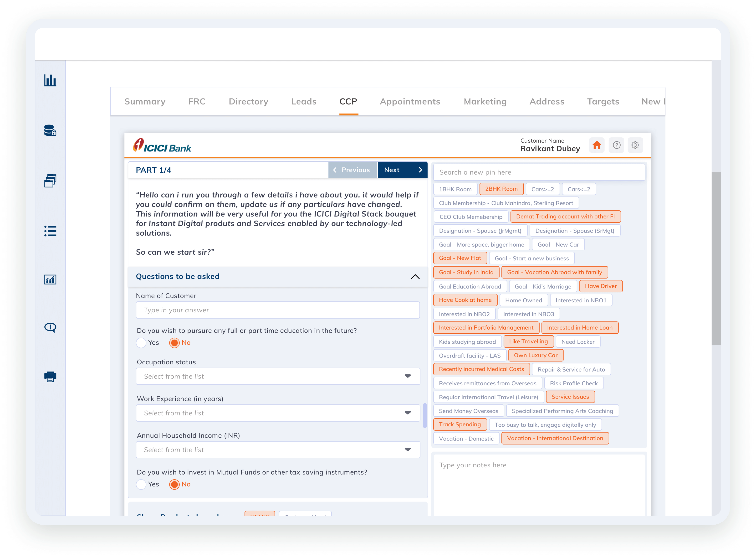756x558 pixels.
Task: Select Yes for future education question
Action: [141, 343]
